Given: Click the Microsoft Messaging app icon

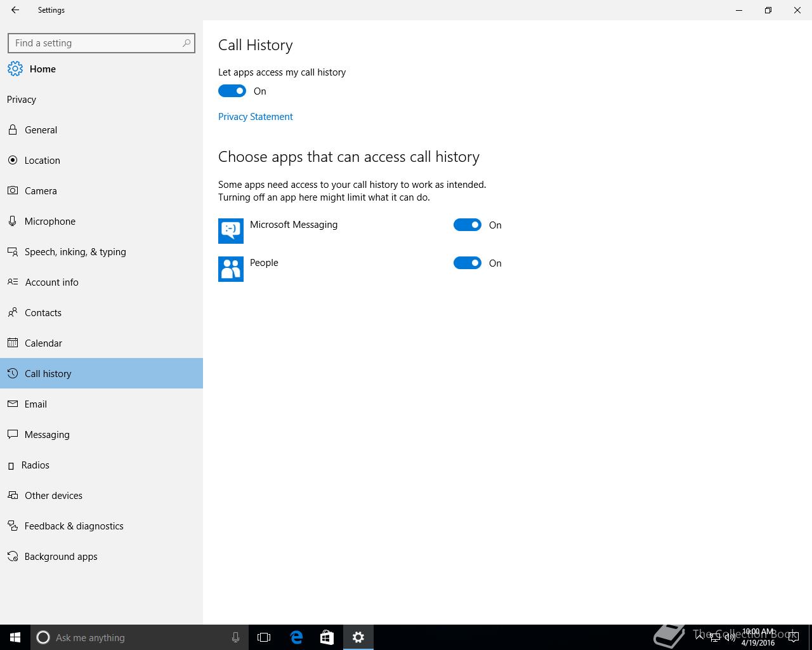Looking at the screenshot, I should [231, 231].
